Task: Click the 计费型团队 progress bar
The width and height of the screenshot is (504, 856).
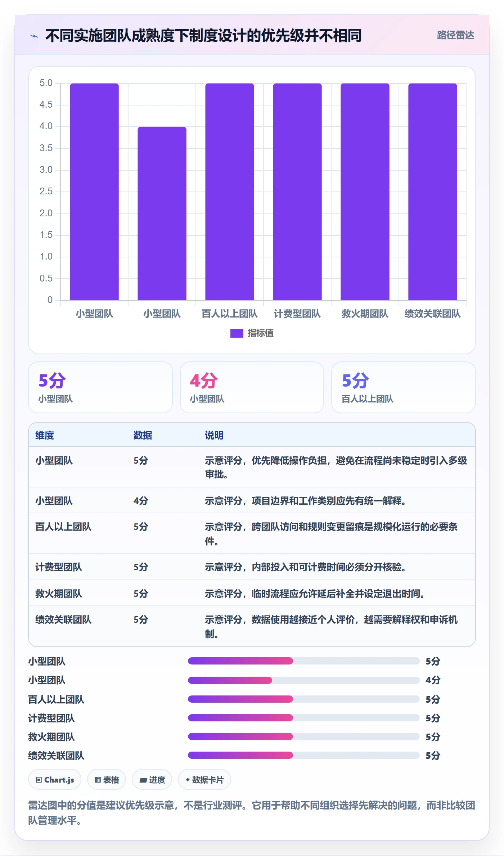Action: 303,718
